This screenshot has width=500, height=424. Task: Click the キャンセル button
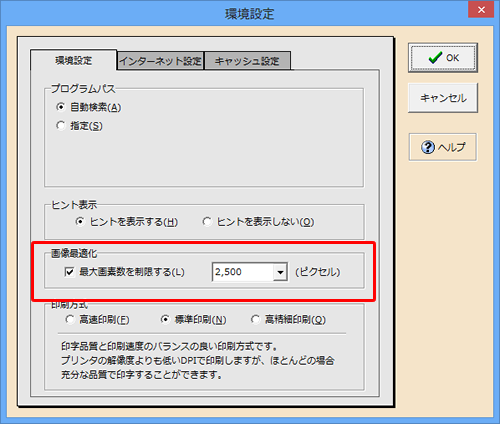point(443,98)
